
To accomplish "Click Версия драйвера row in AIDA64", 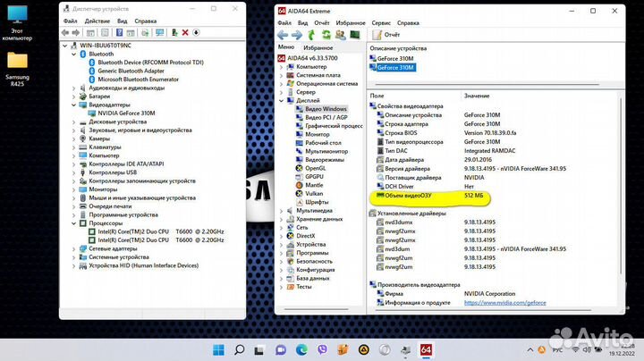I will (471, 169).
